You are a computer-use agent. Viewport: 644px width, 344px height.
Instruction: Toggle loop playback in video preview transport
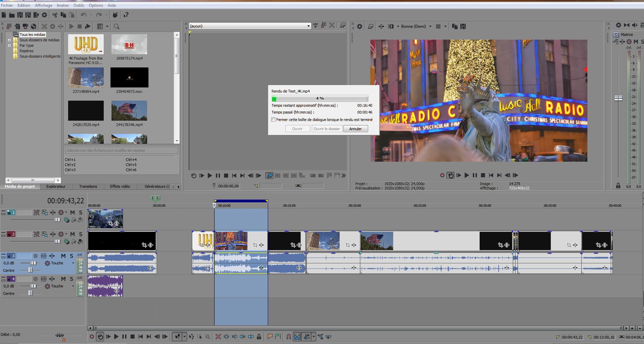pos(450,175)
